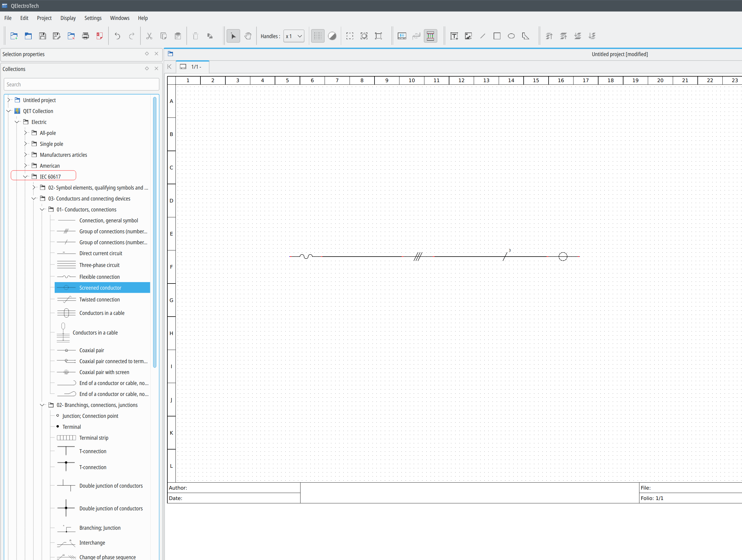
Task: Reset conductors using toolbar icon
Action: (416, 36)
